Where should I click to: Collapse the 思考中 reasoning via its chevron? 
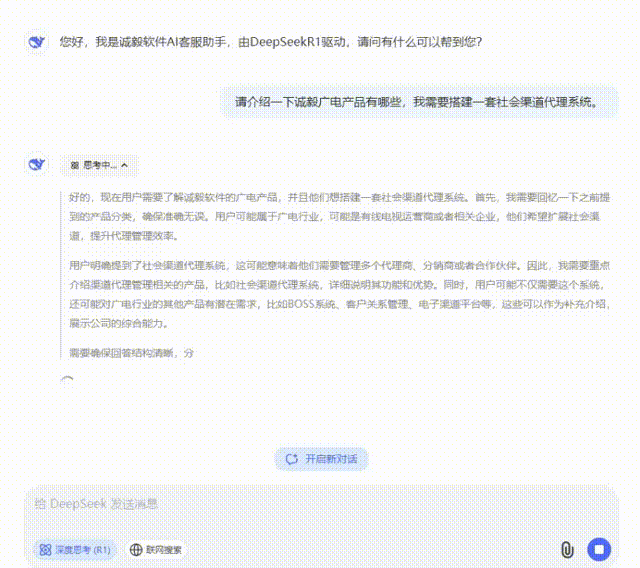pos(124,165)
